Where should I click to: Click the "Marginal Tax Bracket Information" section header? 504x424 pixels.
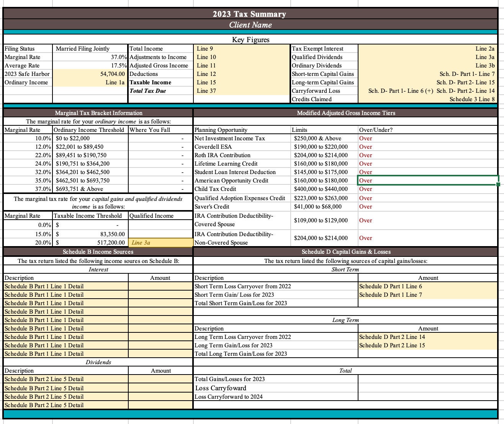tap(98, 113)
